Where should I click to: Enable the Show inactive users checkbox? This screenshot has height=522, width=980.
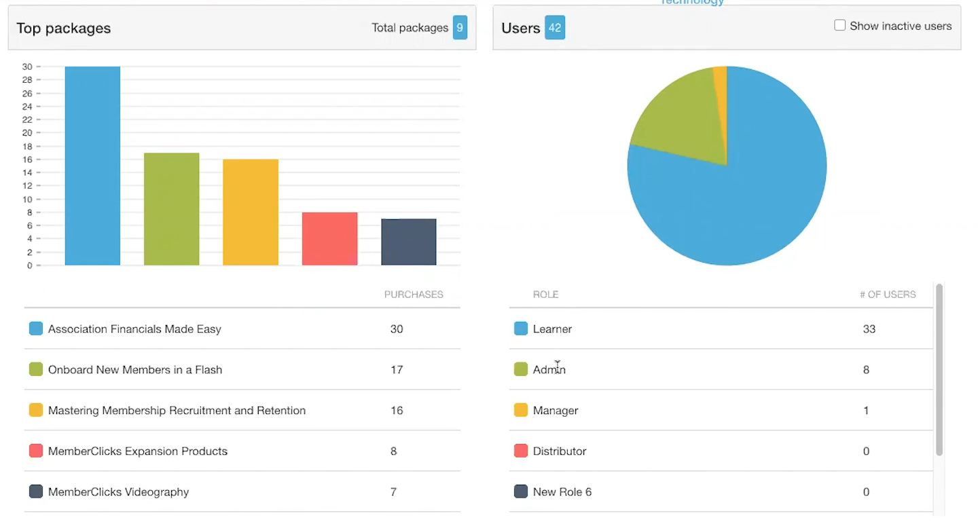840,24
